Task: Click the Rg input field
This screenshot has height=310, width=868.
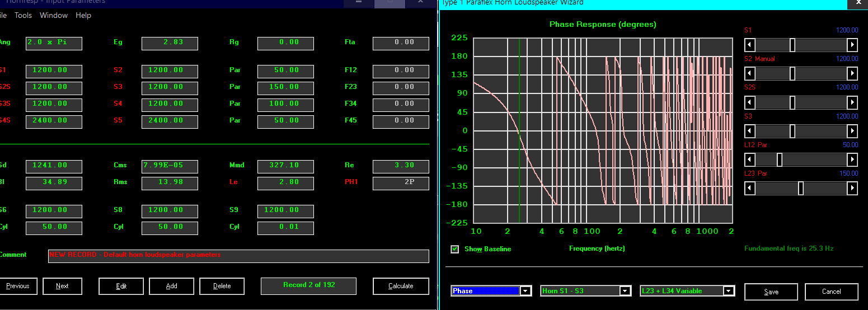Action: (x=285, y=43)
